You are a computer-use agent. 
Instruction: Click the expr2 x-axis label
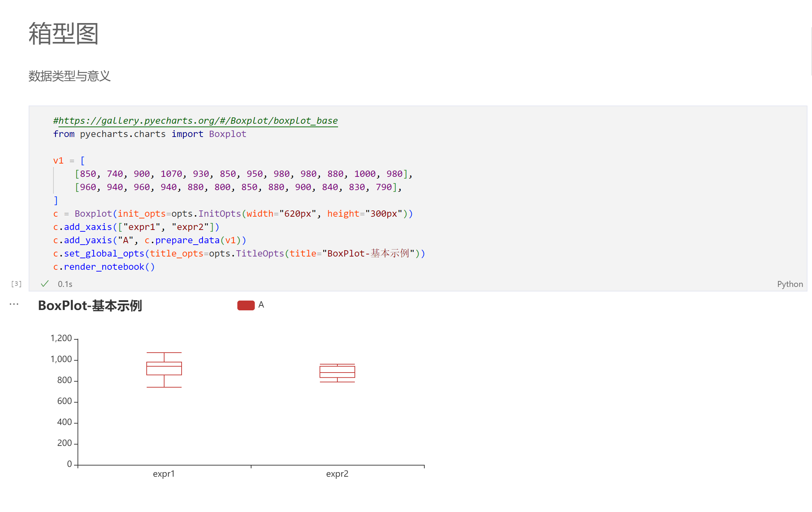pyautogui.click(x=337, y=474)
